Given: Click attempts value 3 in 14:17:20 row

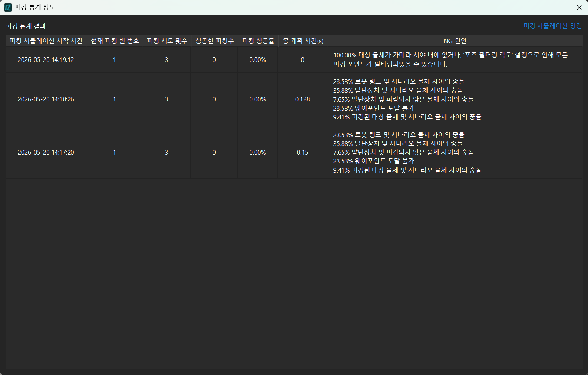Looking at the screenshot, I should pyautogui.click(x=167, y=153).
